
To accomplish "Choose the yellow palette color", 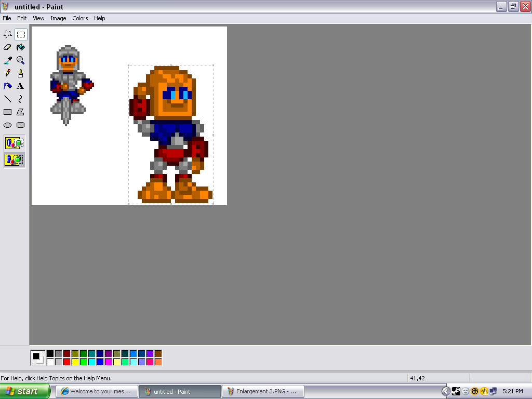I will 75,362.
